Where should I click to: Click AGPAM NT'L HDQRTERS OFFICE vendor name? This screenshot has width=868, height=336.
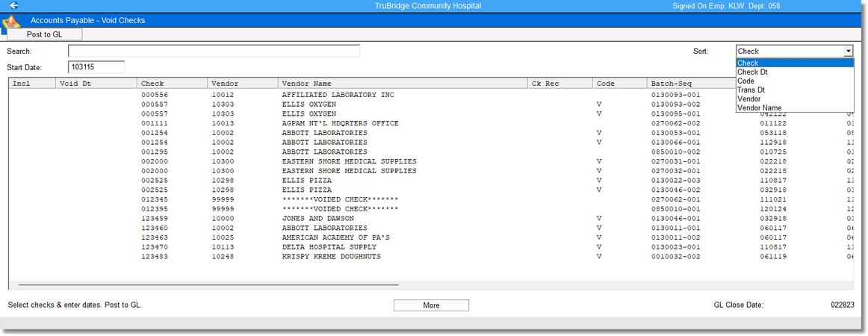coord(341,123)
